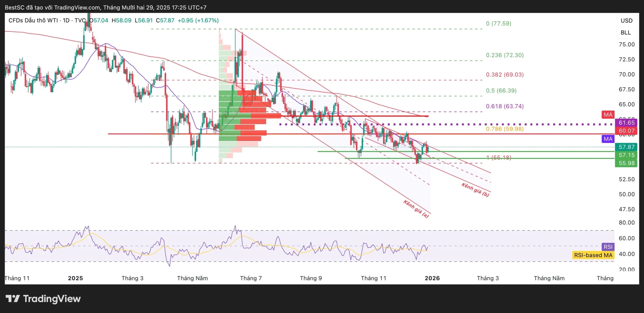Click the 0.618 (63.74) Fibonacci label
The height and width of the screenshot is (313, 644).
[505, 106]
